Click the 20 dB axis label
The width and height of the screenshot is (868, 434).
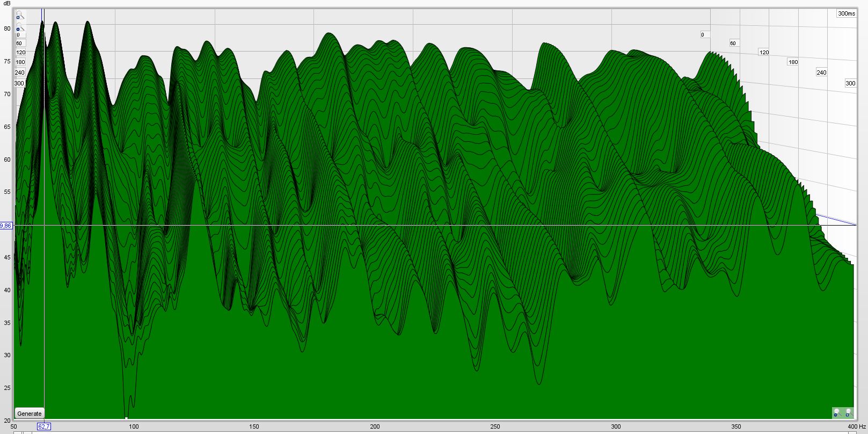7,421
